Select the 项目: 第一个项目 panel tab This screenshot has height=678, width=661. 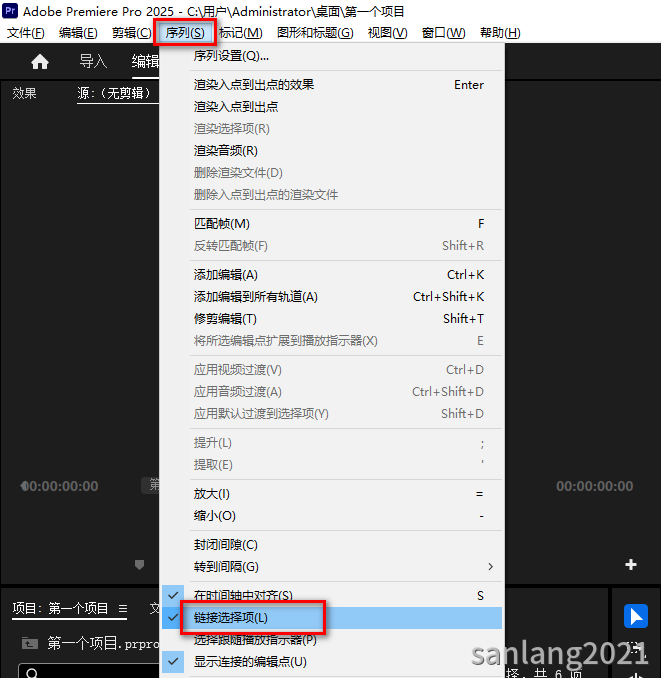tap(61, 608)
